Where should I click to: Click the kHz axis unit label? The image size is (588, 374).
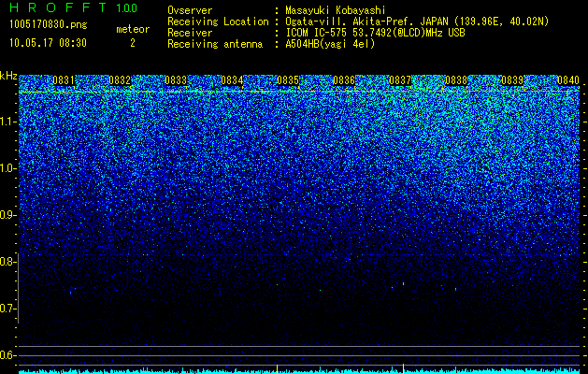point(8,76)
